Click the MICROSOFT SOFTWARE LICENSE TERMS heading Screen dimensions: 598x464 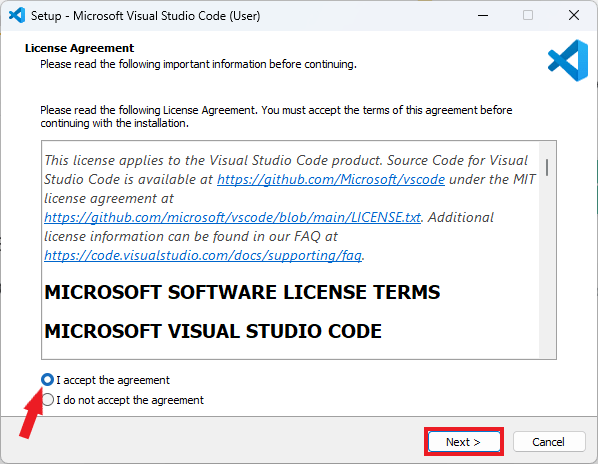coord(242,292)
